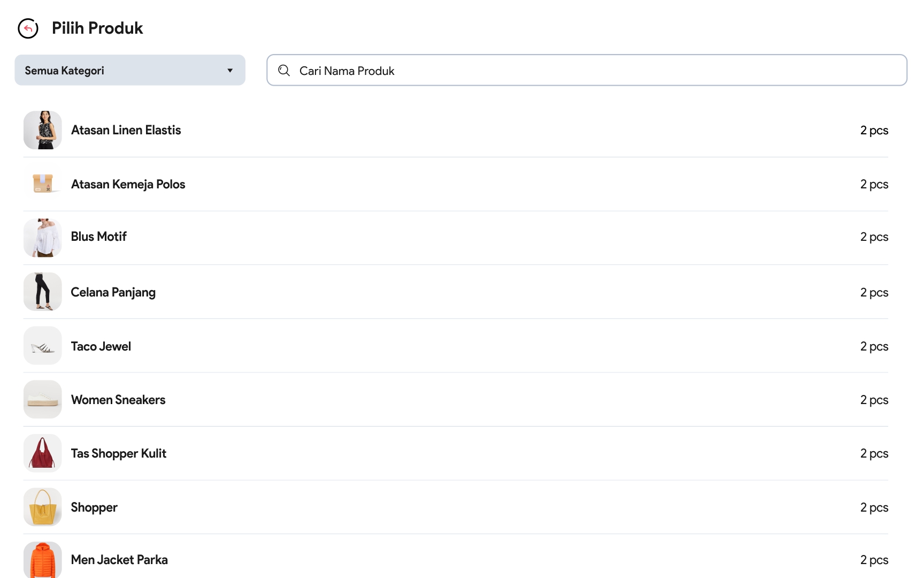Pick the Women Sneakers product name

click(x=118, y=400)
